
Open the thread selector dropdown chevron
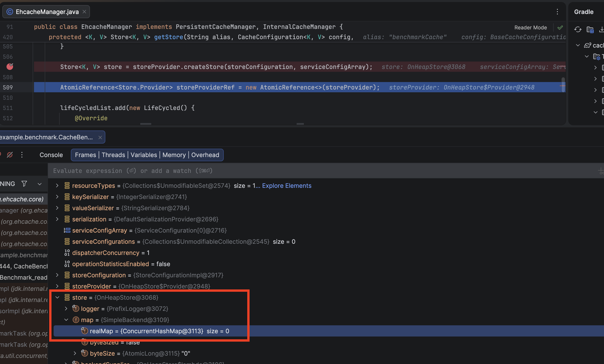click(39, 184)
